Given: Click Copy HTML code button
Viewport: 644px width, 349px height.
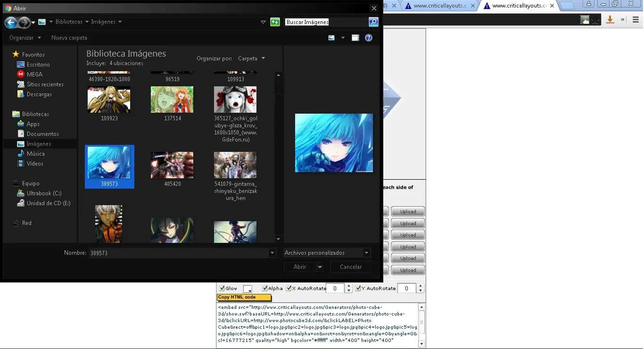Looking at the screenshot, I should (244, 298).
